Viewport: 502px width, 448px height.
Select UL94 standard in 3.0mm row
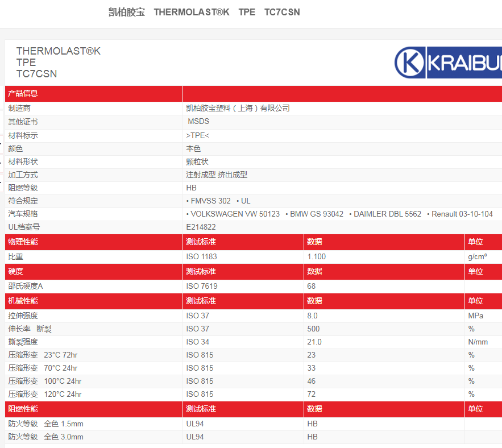pos(195,437)
